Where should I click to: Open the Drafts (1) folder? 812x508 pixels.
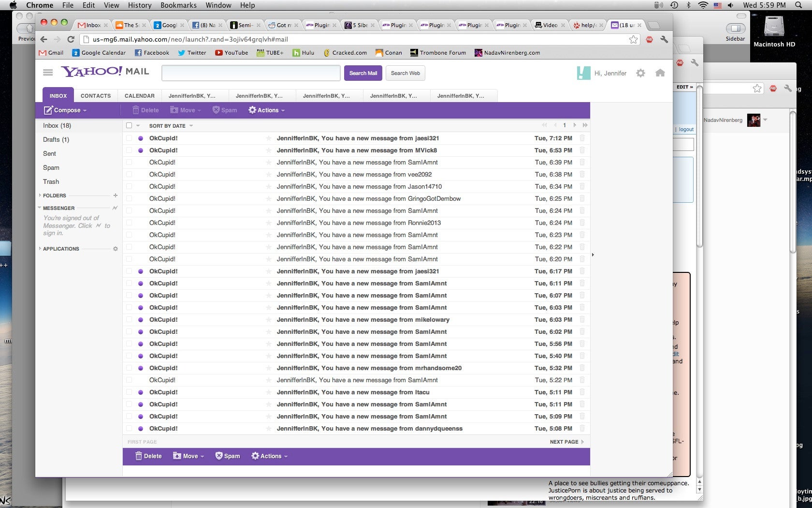click(x=56, y=139)
